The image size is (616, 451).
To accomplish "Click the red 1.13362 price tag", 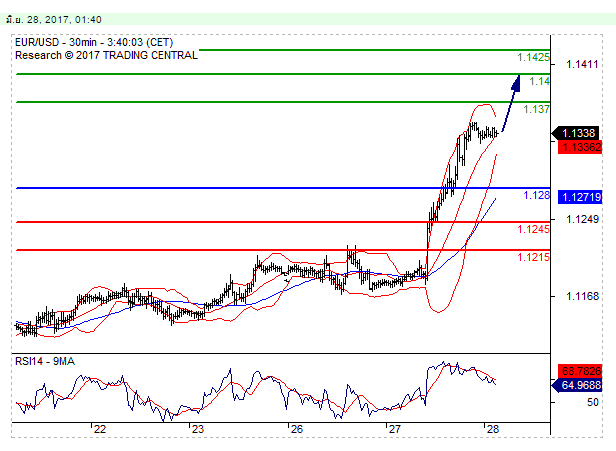I will (580, 147).
